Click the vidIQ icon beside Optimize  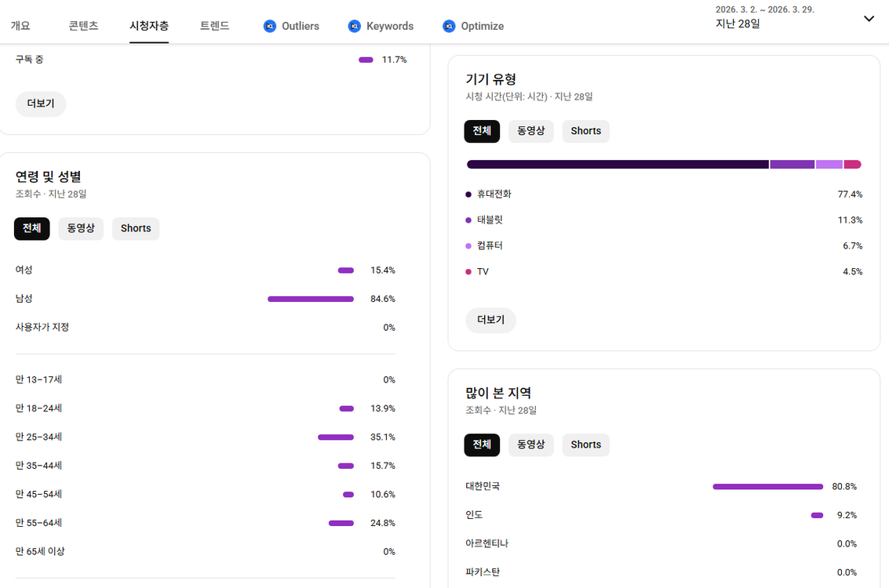click(x=449, y=26)
